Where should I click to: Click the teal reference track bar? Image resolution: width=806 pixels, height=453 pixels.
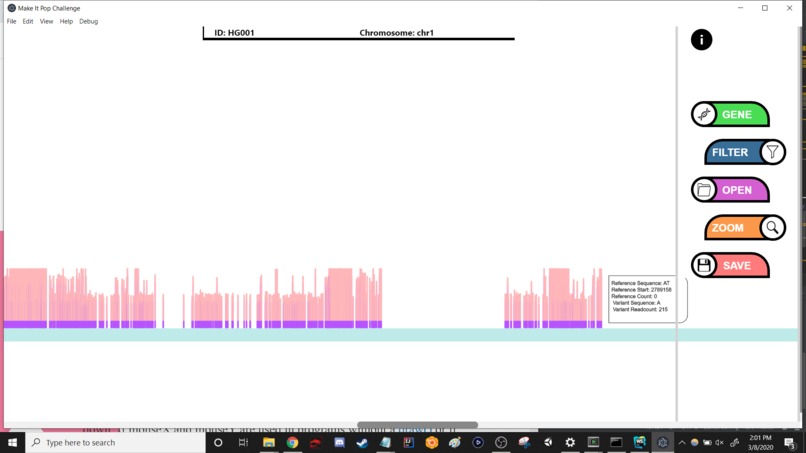pos(401,335)
